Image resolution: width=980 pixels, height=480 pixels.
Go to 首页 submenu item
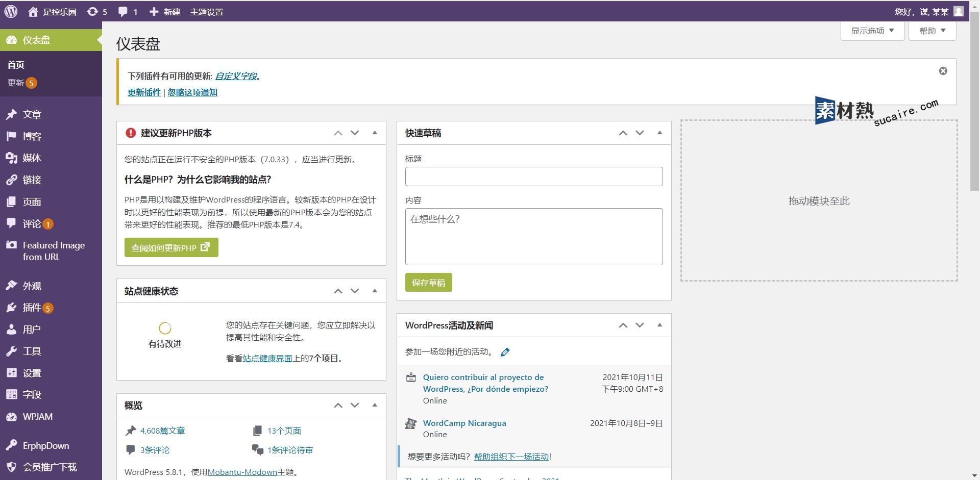[16, 65]
